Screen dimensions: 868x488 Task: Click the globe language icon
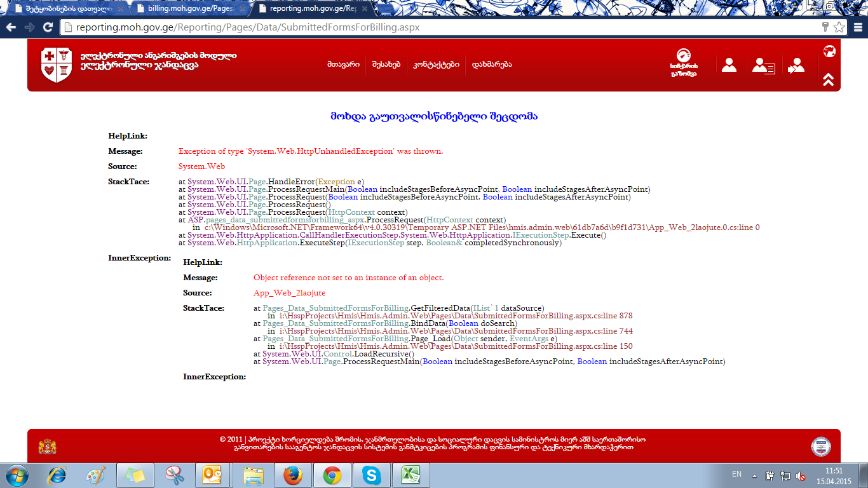coord(829,51)
